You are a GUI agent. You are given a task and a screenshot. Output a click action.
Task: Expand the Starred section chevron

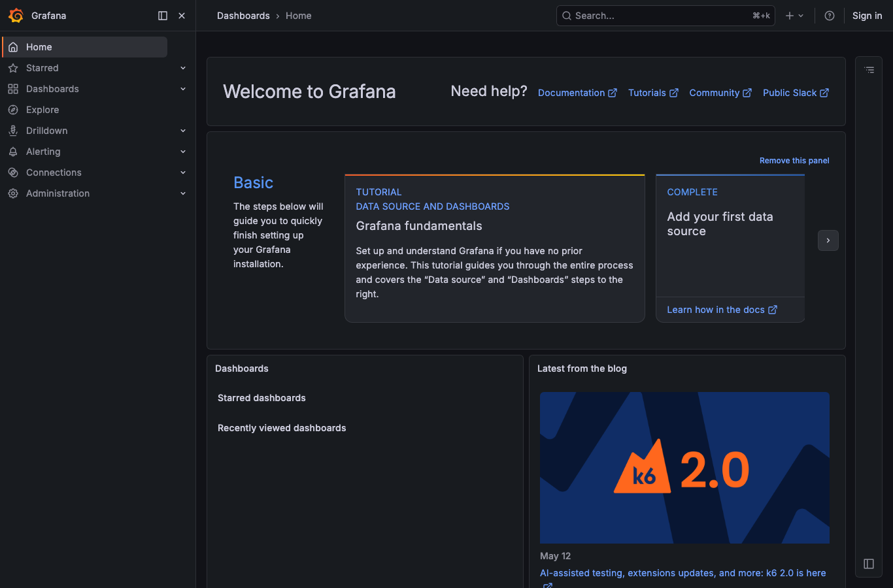(x=183, y=68)
